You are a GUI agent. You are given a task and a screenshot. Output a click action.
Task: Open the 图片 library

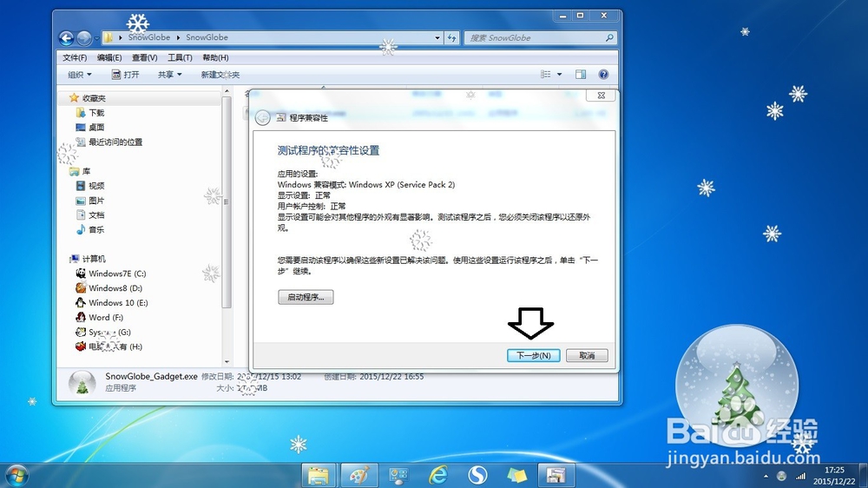click(x=96, y=201)
